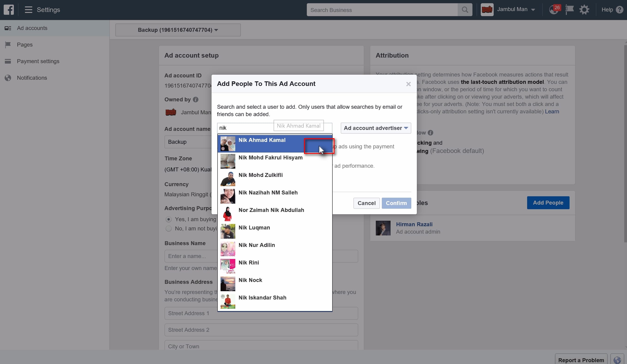Open Pages in the sidebar

(x=55, y=45)
